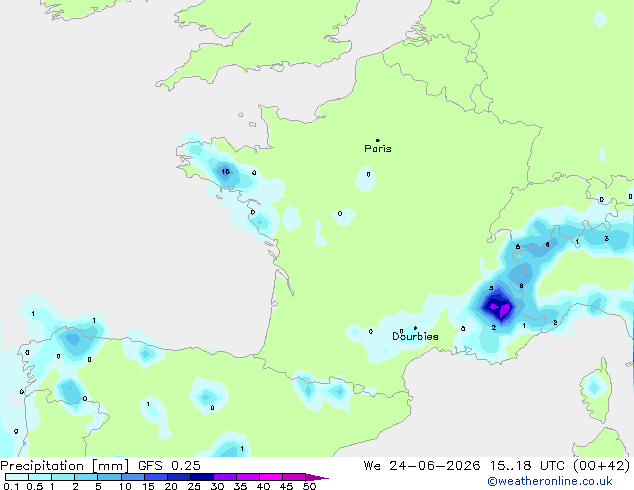
Task: Click the legend label '50'
Action: point(309,486)
